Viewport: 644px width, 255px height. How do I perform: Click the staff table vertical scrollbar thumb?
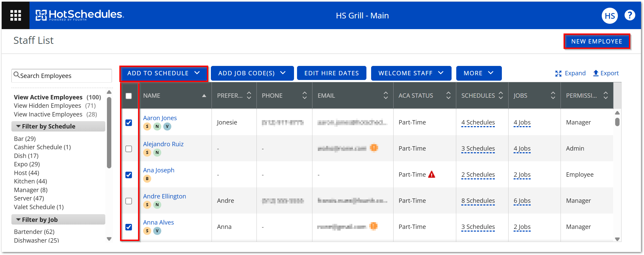click(x=617, y=122)
